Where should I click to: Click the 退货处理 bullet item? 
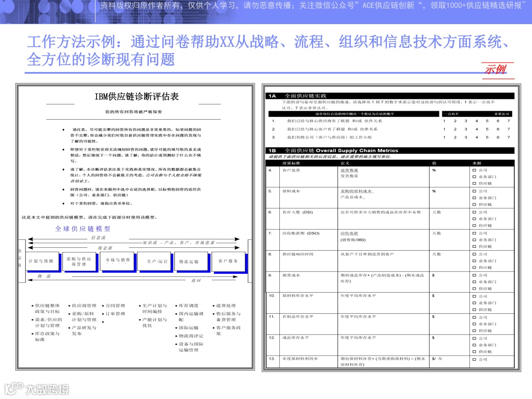pos(226,306)
